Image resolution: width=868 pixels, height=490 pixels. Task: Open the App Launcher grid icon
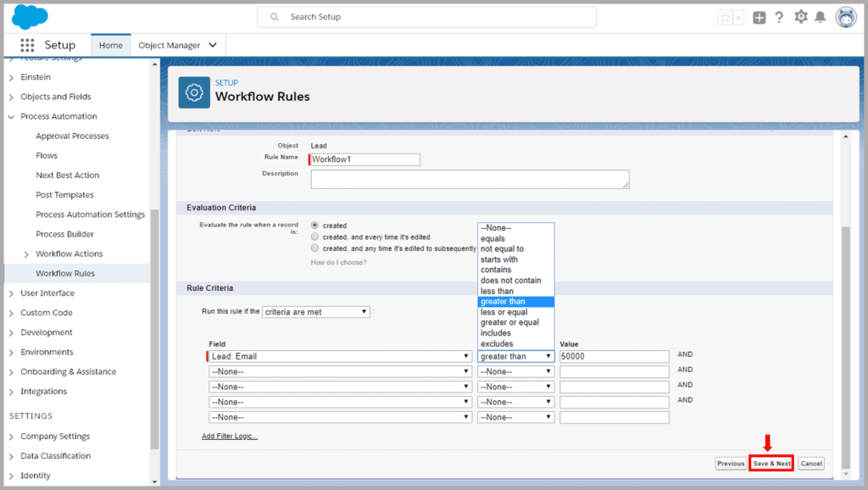coord(27,46)
